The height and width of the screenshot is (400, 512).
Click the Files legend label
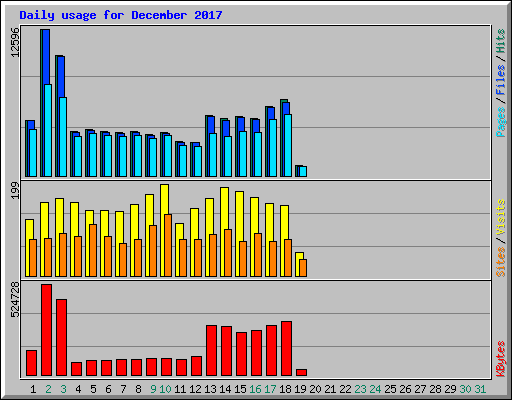tap(500, 79)
